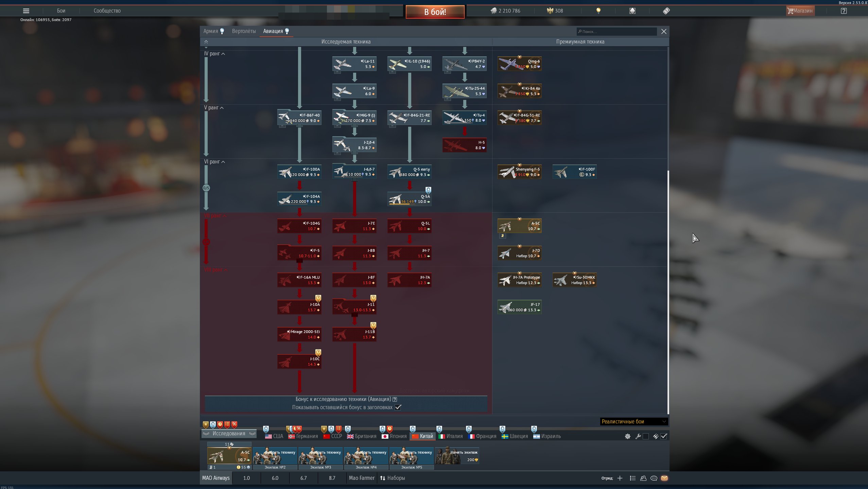Open the help question mark icon
Viewport: 868px width, 489px height.
[x=844, y=11]
